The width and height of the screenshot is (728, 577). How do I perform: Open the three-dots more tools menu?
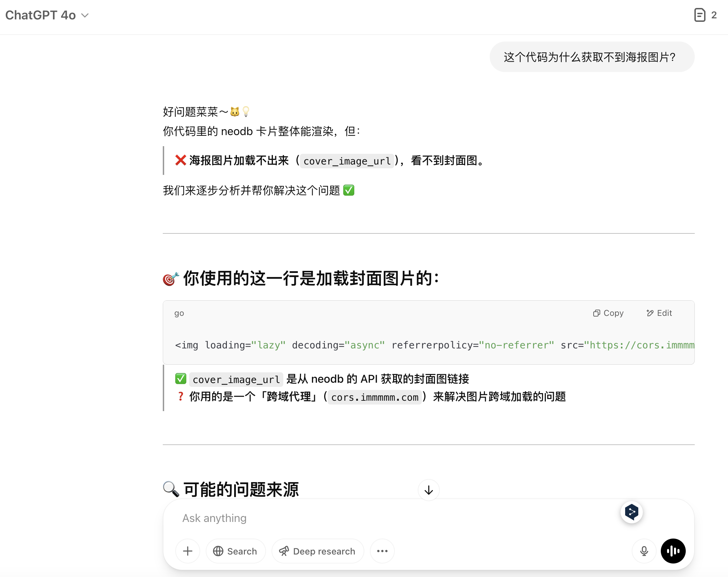(x=382, y=551)
